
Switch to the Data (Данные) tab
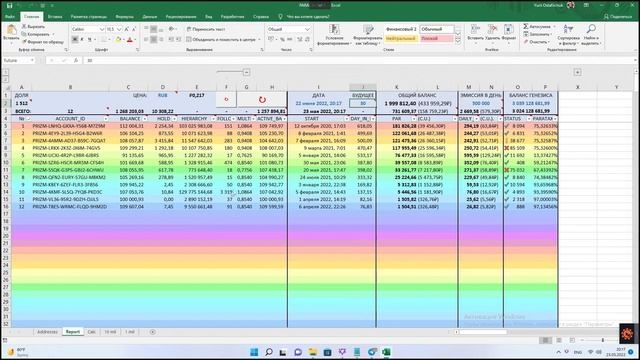(x=150, y=17)
